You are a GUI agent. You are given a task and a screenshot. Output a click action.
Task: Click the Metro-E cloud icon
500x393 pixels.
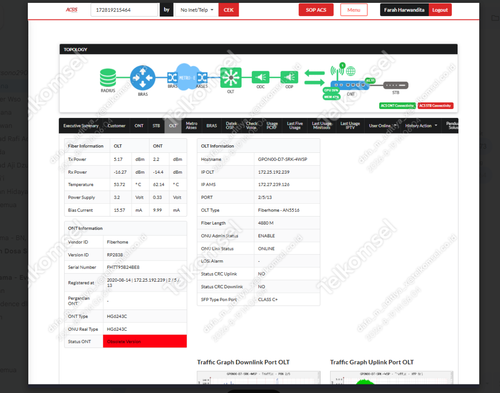187,77
